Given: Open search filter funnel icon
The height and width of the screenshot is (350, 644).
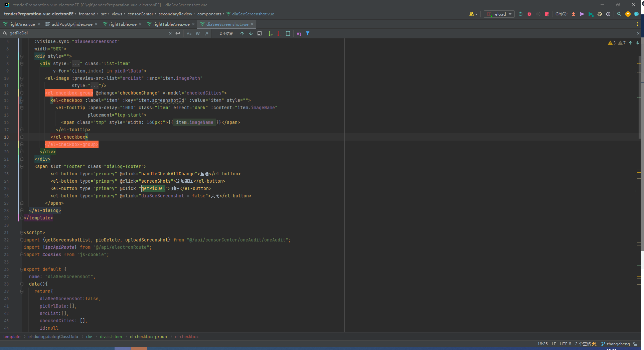Looking at the screenshot, I should (x=308, y=33).
